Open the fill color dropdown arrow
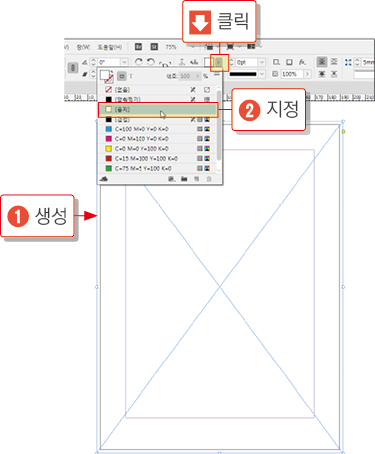375x454 pixels. [x=219, y=62]
